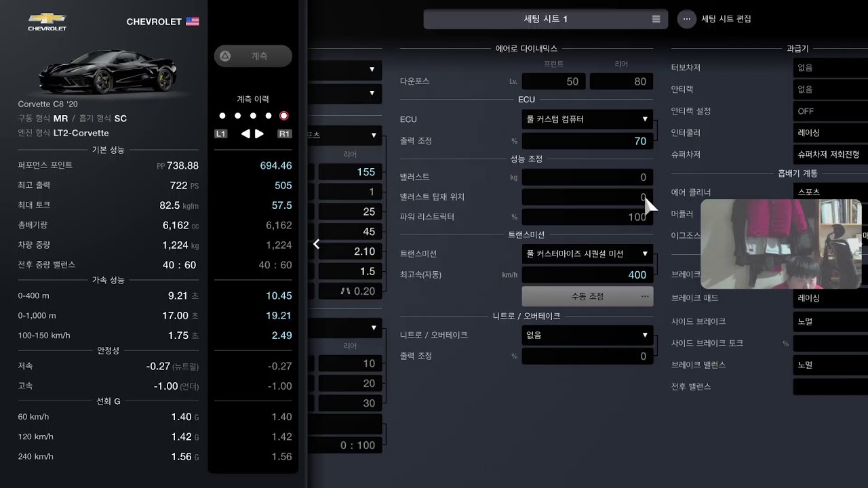The height and width of the screenshot is (488, 868).
Task: Select the rear value 155 field
Action: tap(350, 172)
